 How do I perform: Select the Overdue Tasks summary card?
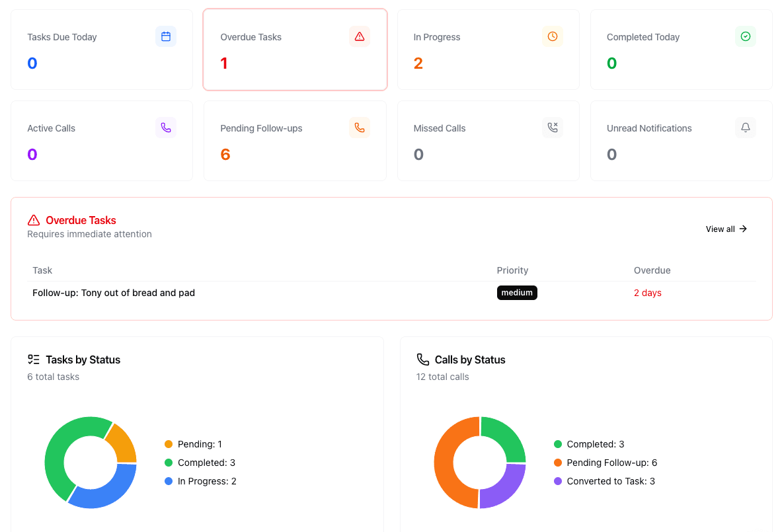(295, 49)
